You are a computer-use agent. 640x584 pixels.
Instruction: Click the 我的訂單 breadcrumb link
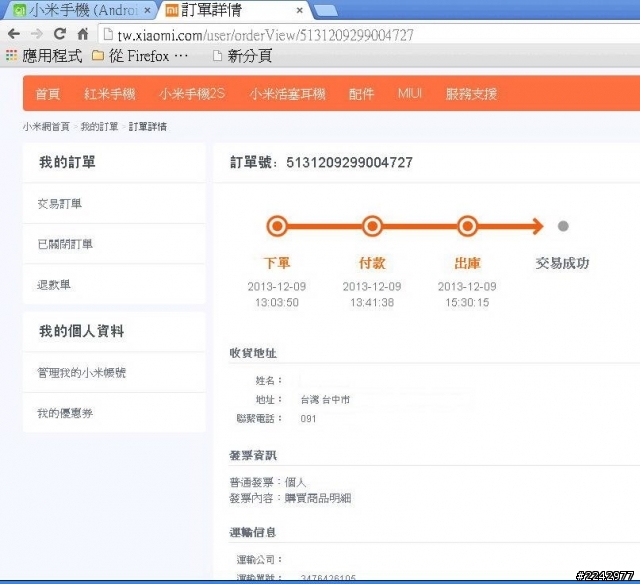[x=99, y=127]
